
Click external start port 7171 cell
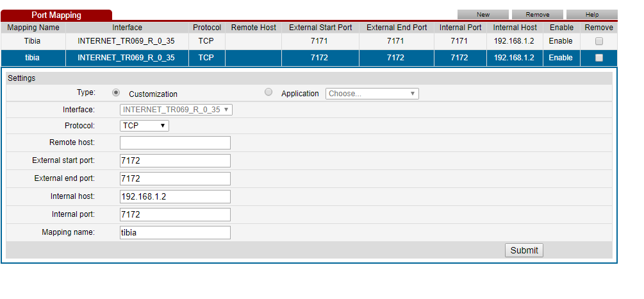point(320,41)
